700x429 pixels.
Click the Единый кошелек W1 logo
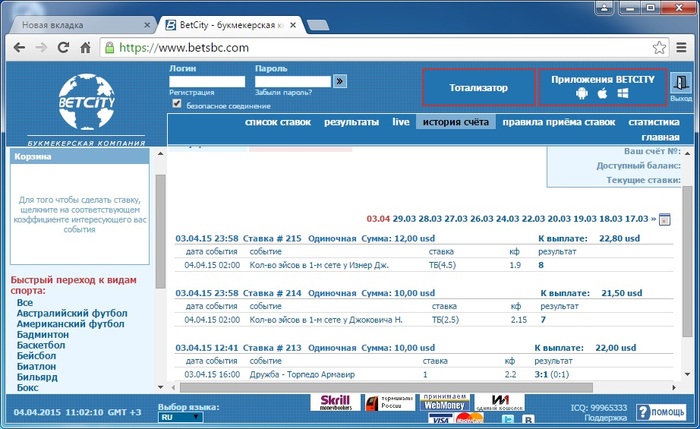tap(500, 402)
